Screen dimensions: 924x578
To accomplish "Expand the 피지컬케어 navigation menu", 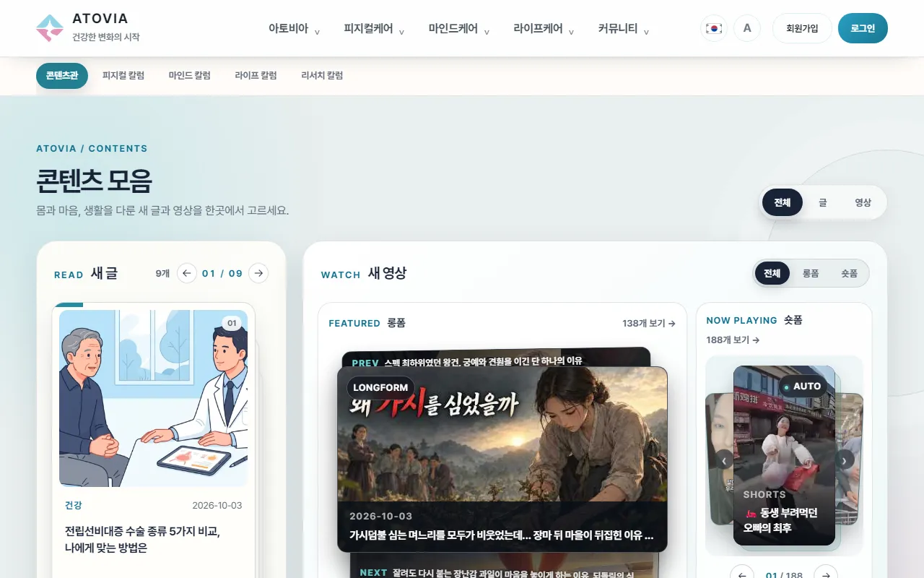I will tap(374, 29).
